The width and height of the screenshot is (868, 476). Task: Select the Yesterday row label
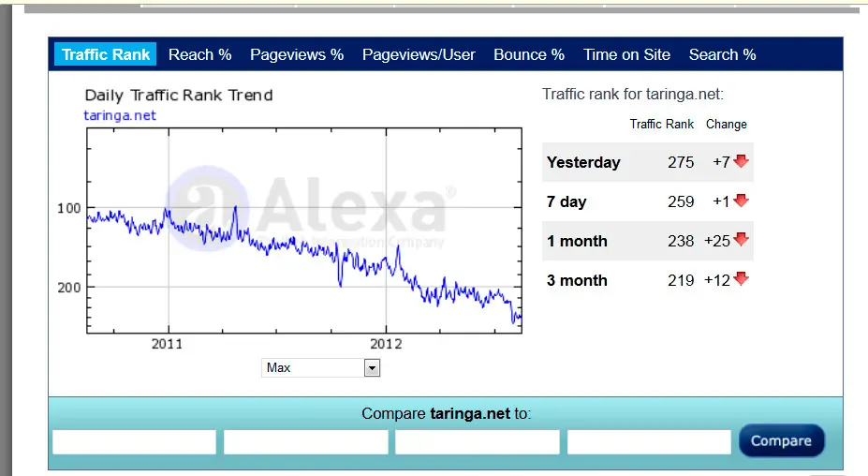(x=583, y=162)
